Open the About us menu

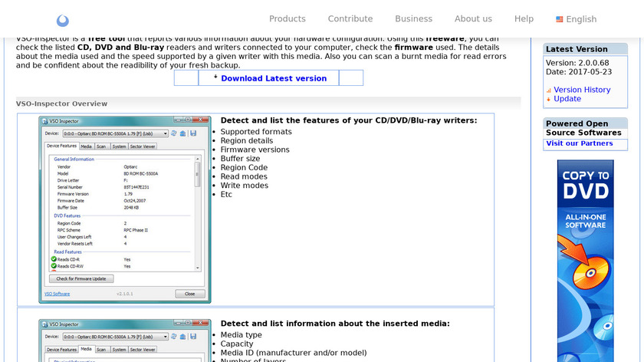(473, 19)
